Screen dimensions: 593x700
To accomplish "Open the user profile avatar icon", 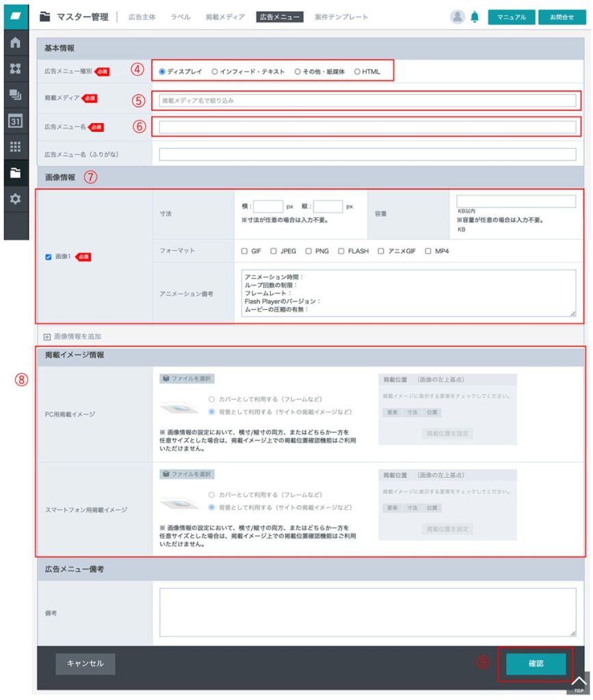I will pyautogui.click(x=458, y=17).
